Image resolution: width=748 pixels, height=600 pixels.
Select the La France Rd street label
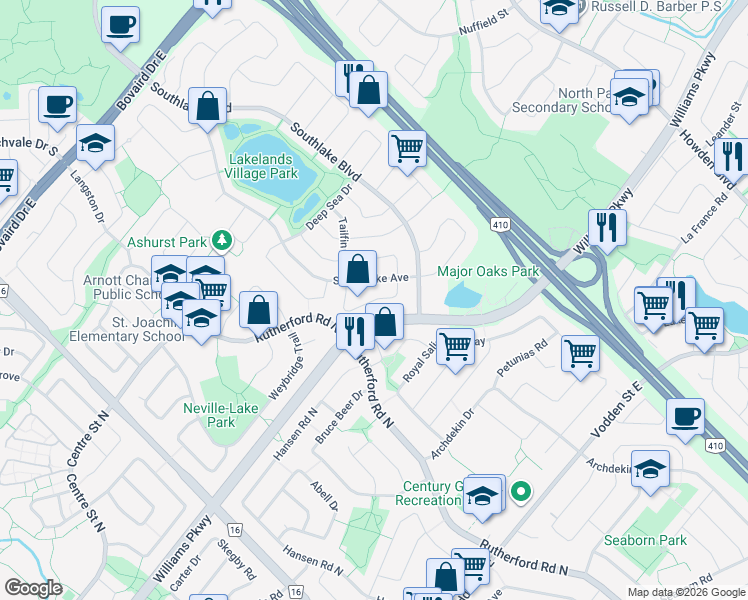pyautogui.click(x=704, y=217)
